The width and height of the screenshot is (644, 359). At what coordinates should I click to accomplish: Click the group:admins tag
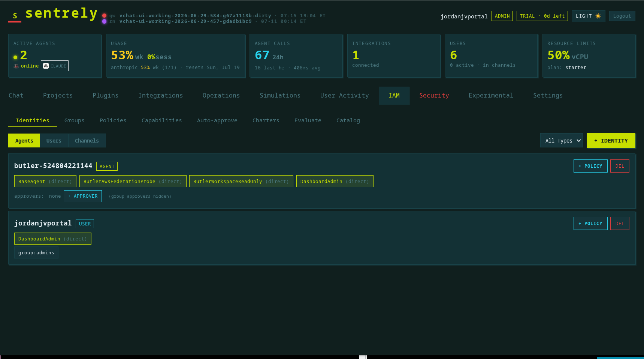(36, 253)
